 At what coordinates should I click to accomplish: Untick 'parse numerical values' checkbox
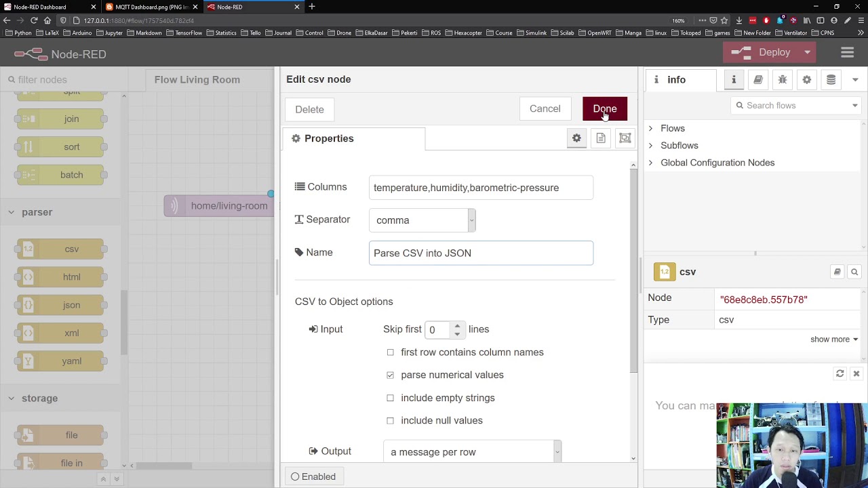coord(390,375)
